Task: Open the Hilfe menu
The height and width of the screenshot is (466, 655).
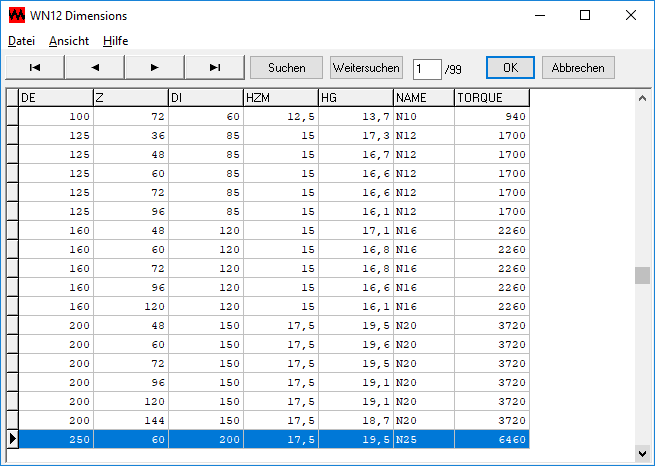Action: (115, 41)
